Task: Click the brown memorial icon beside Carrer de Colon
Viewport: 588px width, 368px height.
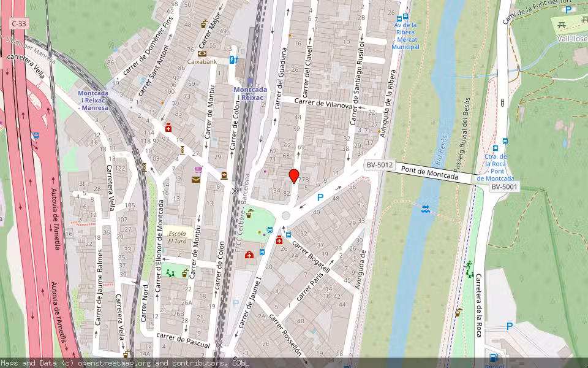Action: (224, 175)
